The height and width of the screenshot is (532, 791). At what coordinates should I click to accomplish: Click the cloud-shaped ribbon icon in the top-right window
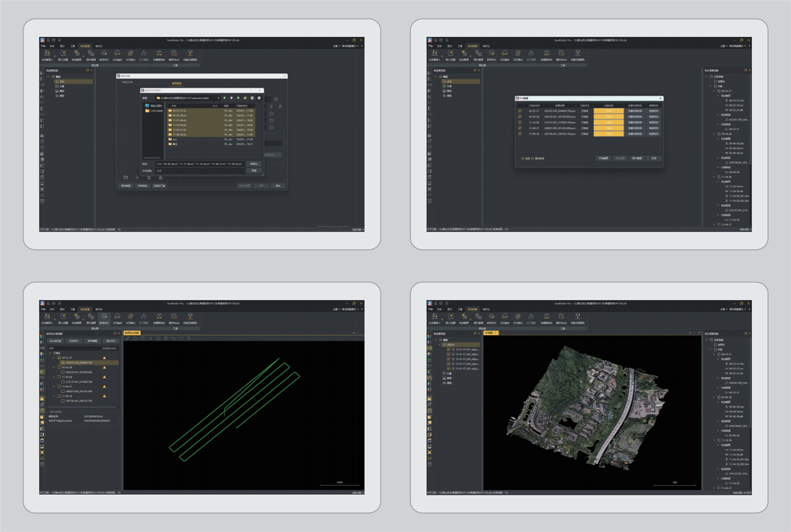pos(505,54)
